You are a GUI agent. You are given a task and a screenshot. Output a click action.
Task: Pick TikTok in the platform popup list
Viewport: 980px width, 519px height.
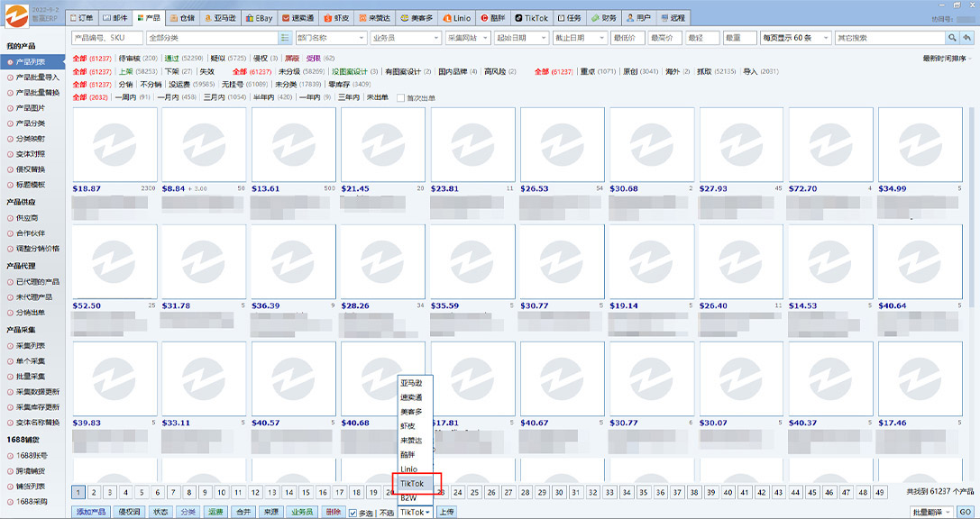413,483
